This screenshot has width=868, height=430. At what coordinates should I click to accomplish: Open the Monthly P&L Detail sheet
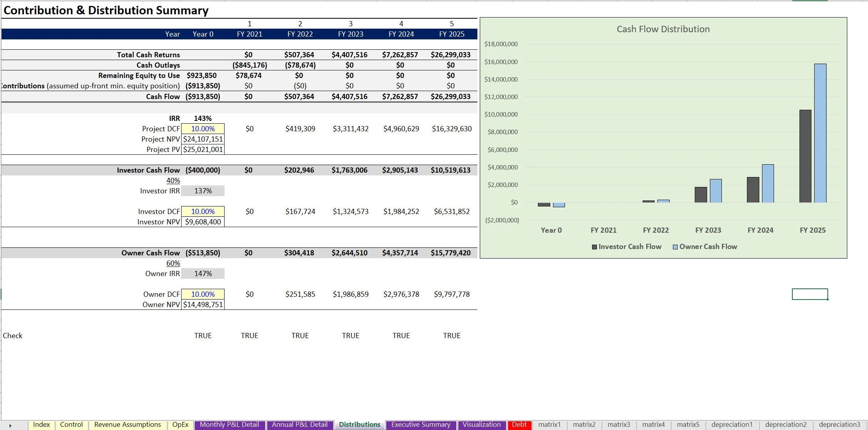pos(229,424)
